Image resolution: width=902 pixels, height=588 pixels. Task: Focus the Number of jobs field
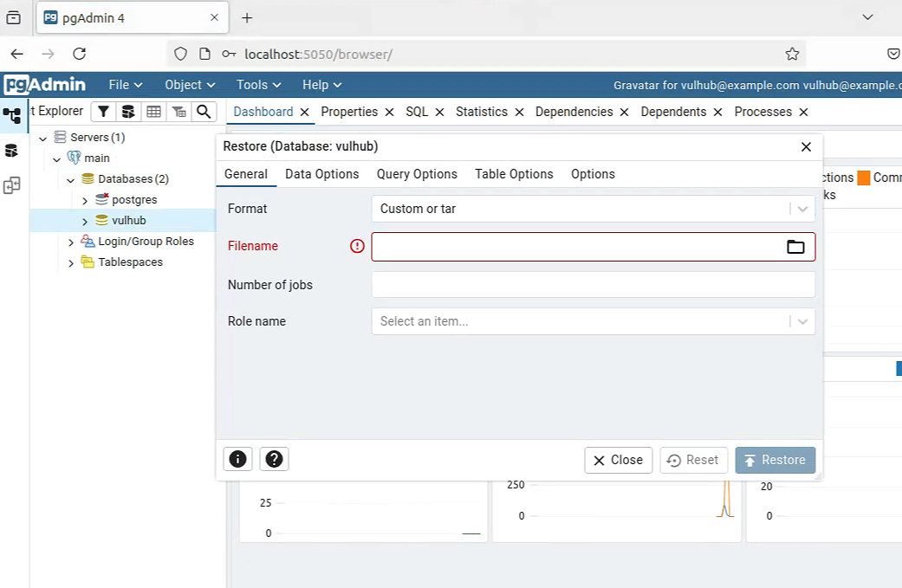[x=593, y=285]
